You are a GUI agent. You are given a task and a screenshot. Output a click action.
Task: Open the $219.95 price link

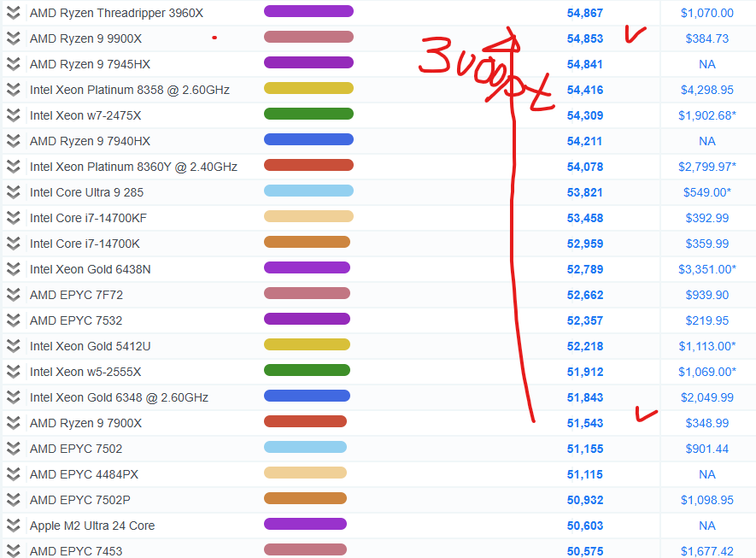706,320
